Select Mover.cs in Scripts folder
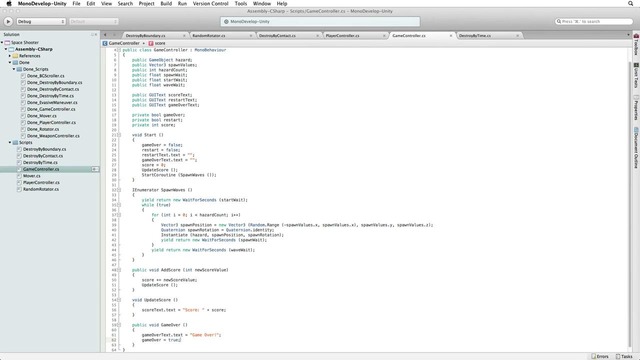Screen dimensions: 640x360 (31, 176)
